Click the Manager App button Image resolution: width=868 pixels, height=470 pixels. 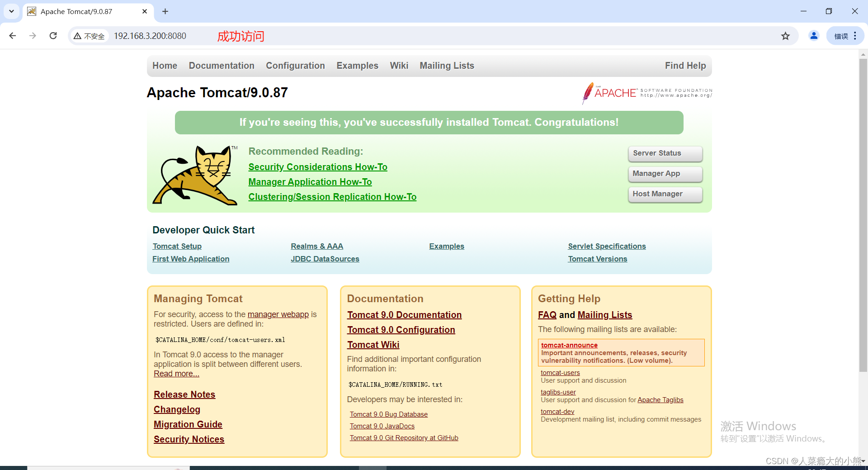point(665,174)
